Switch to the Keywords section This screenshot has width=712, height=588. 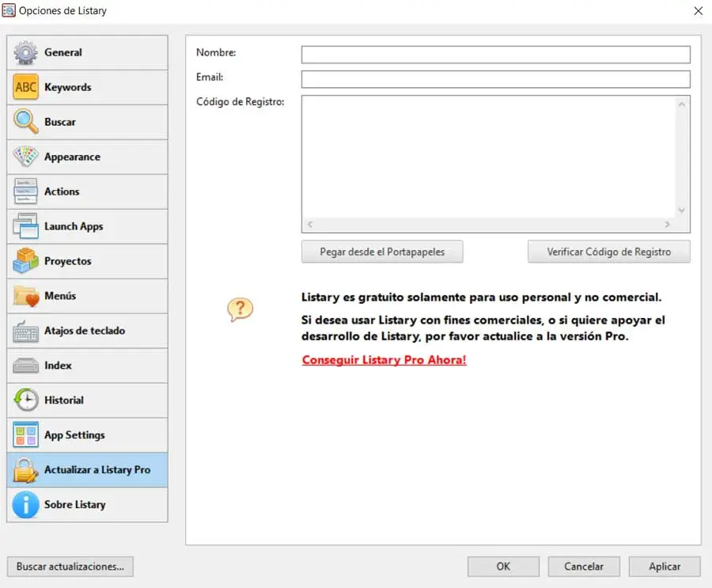coord(68,87)
